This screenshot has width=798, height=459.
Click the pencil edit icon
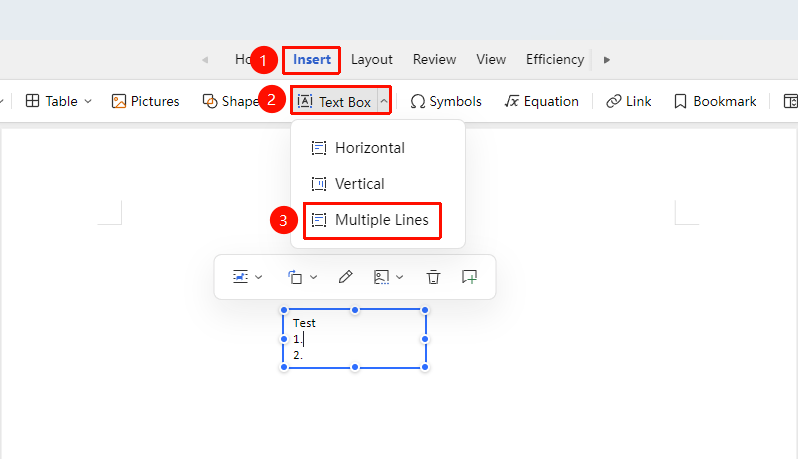(x=346, y=277)
